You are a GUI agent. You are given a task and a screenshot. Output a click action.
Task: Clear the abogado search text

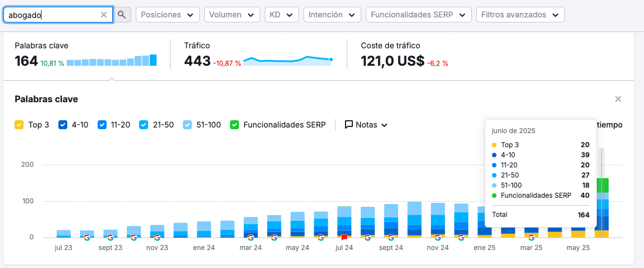point(103,15)
